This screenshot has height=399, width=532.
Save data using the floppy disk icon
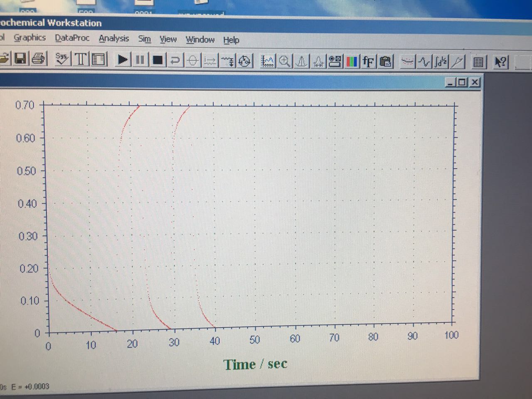(x=21, y=59)
